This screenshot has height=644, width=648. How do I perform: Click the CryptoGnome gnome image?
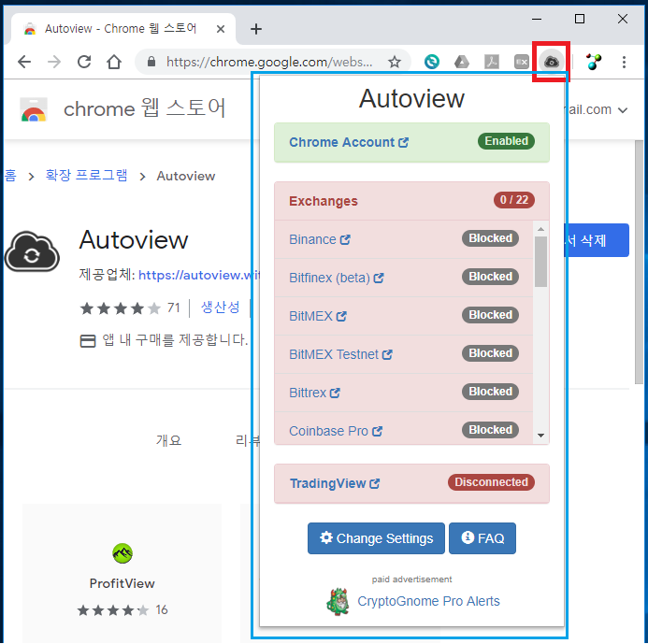(338, 602)
